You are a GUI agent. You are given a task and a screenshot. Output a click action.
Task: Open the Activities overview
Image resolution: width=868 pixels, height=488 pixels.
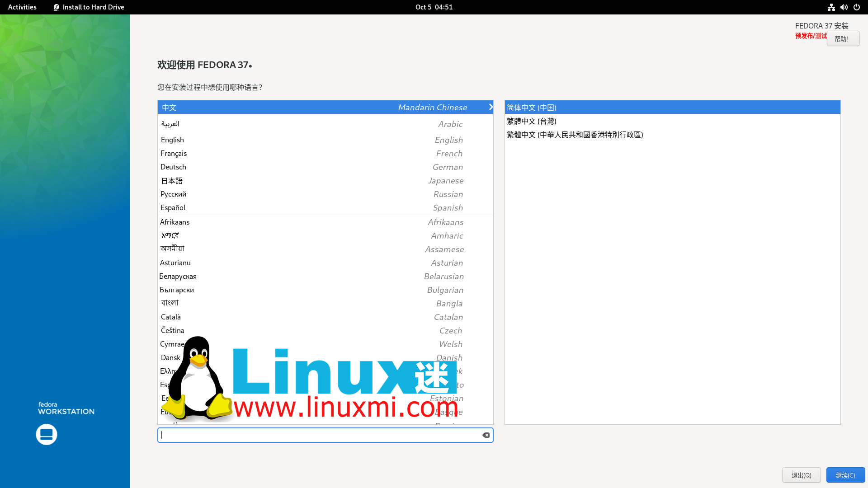point(22,7)
